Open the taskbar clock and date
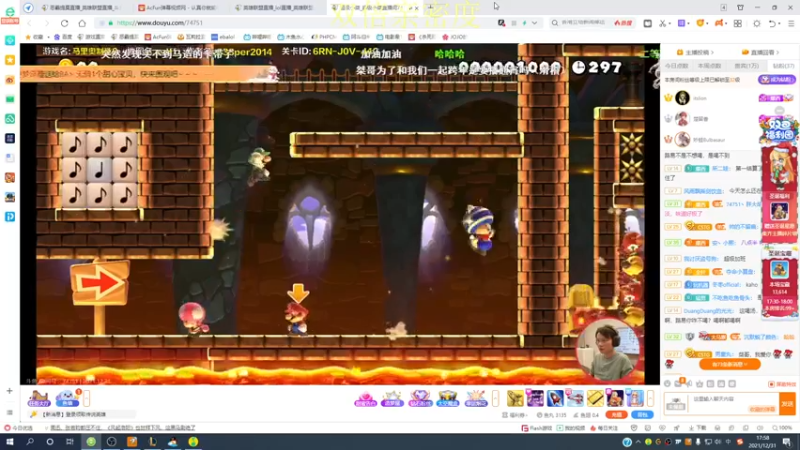Viewport: 800px width, 450px height. tap(763, 442)
